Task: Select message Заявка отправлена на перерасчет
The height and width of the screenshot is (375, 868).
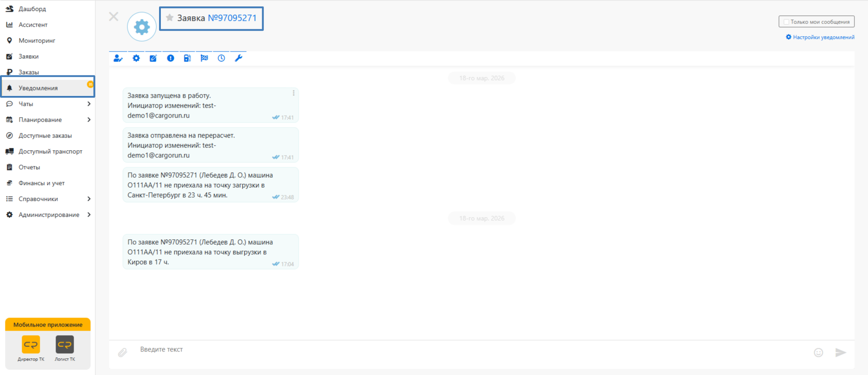Action: click(211, 145)
